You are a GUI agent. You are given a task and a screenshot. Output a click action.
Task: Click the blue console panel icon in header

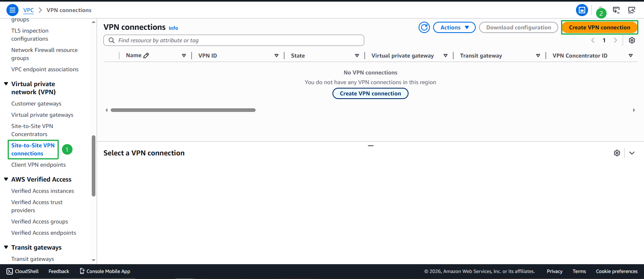coord(582,10)
